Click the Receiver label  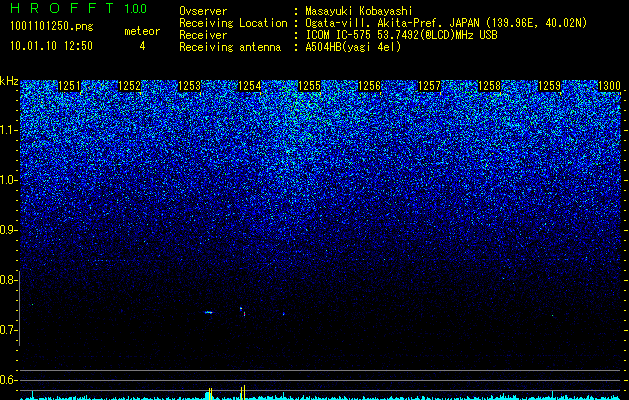click(203, 35)
